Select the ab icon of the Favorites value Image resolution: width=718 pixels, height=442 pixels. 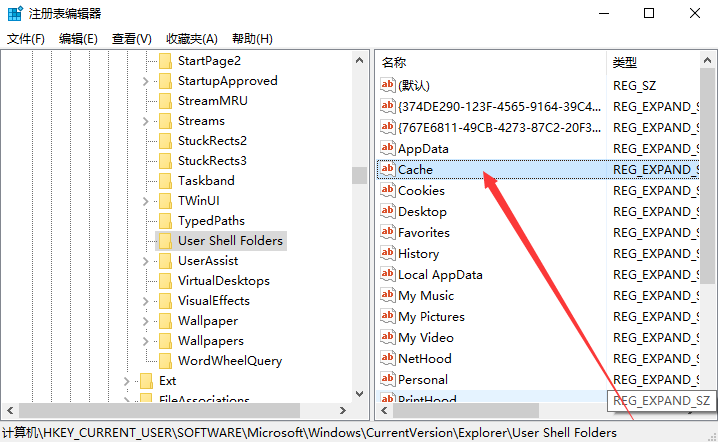(x=387, y=232)
